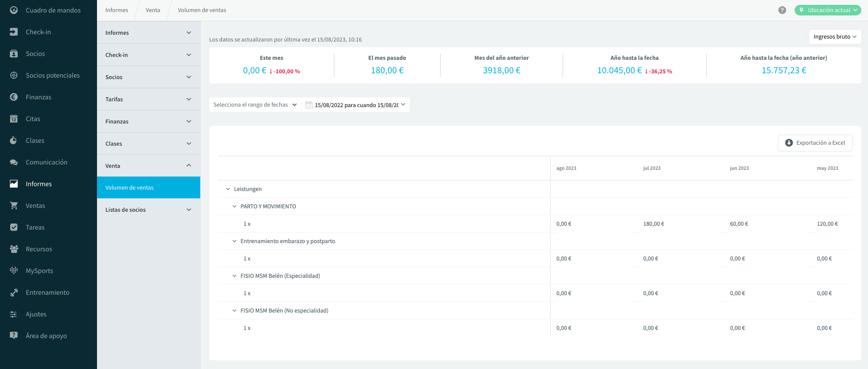
Task: Click the Comunicación chat bubbles icon
Action: 14,162
